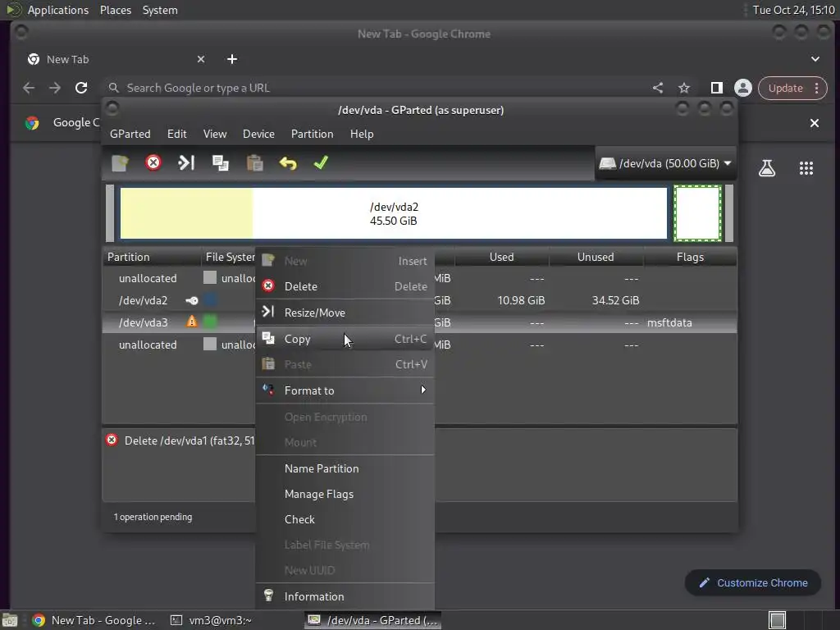Expand the Format to submenu
This screenshot has height=630, width=840.
point(345,390)
